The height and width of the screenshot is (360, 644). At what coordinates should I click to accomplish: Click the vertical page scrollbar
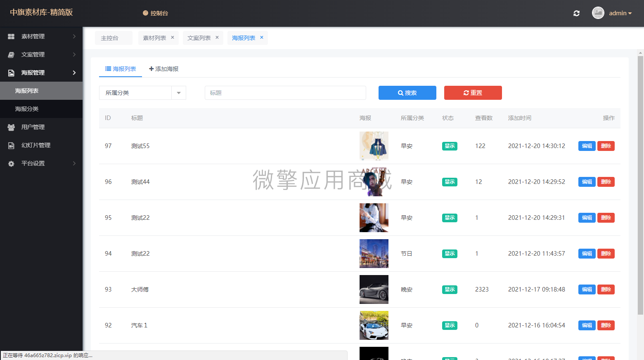640,186
